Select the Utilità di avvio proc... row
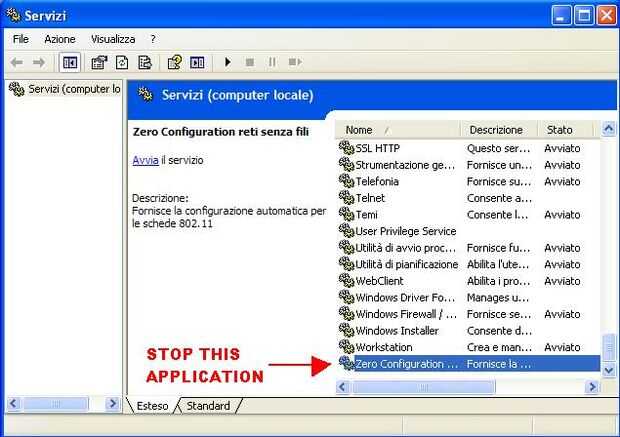This screenshot has height=437, width=620. 468,248
